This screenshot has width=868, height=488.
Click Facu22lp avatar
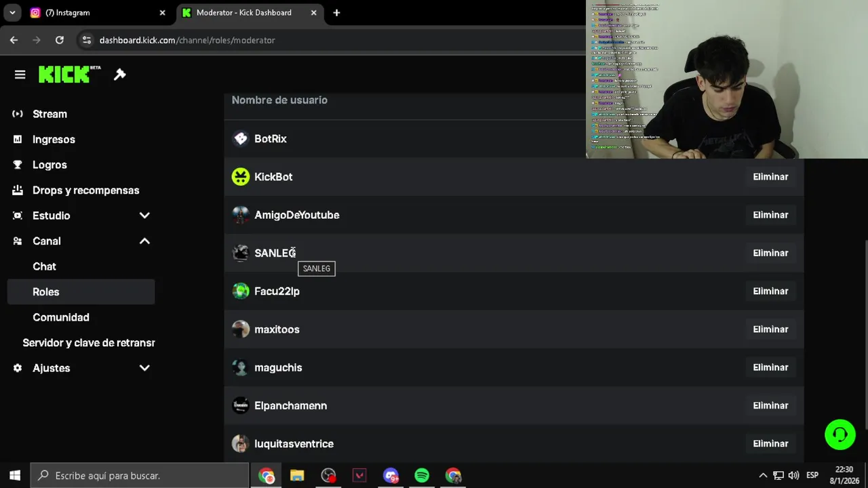click(x=241, y=291)
